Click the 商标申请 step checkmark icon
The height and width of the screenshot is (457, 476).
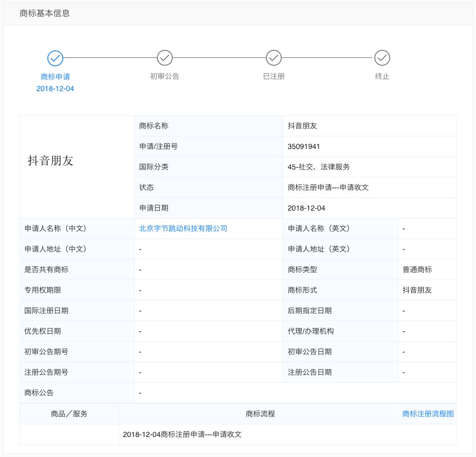click(55, 58)
